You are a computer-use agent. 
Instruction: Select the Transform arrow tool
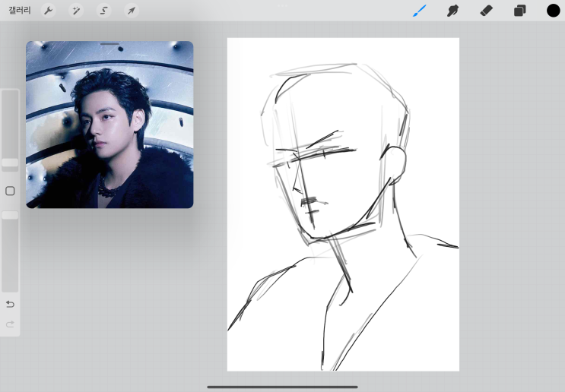(x=131, y=11)
